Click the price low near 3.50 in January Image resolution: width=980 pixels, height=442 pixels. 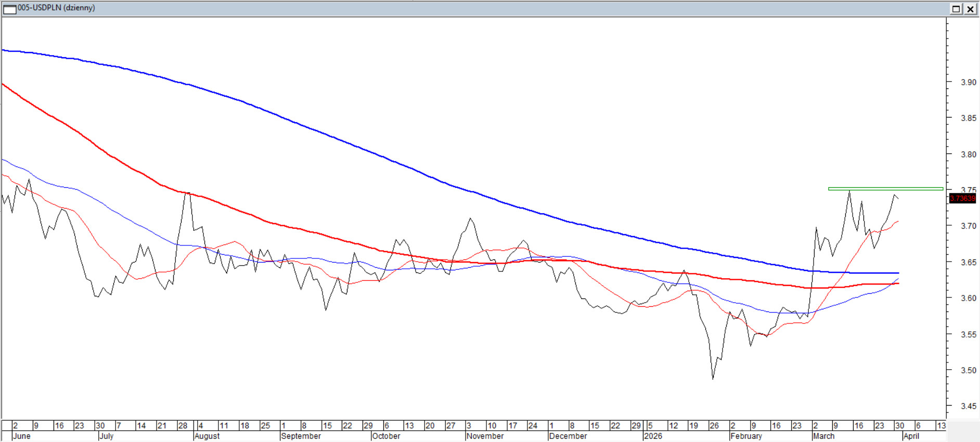click(713, 378)
